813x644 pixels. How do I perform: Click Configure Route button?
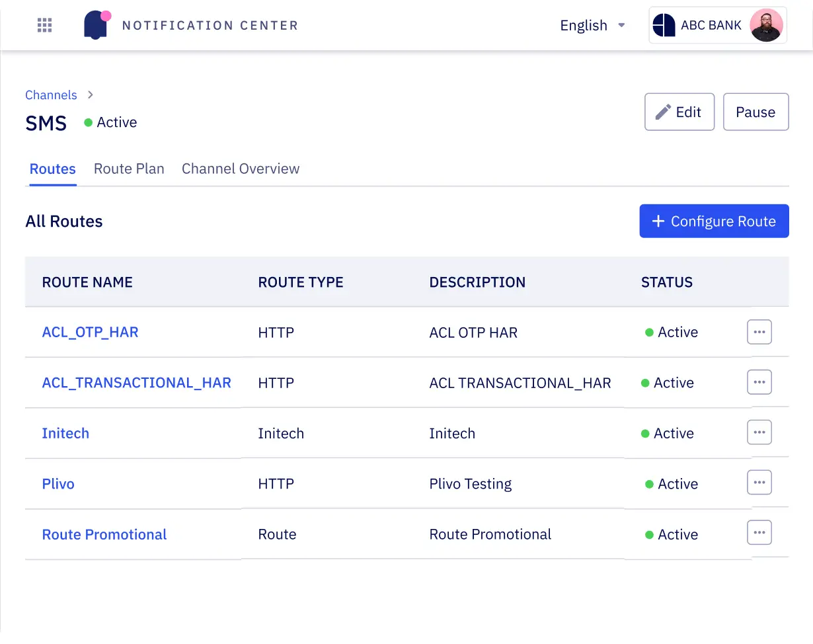pyautogui.click(x=715, y=221)
